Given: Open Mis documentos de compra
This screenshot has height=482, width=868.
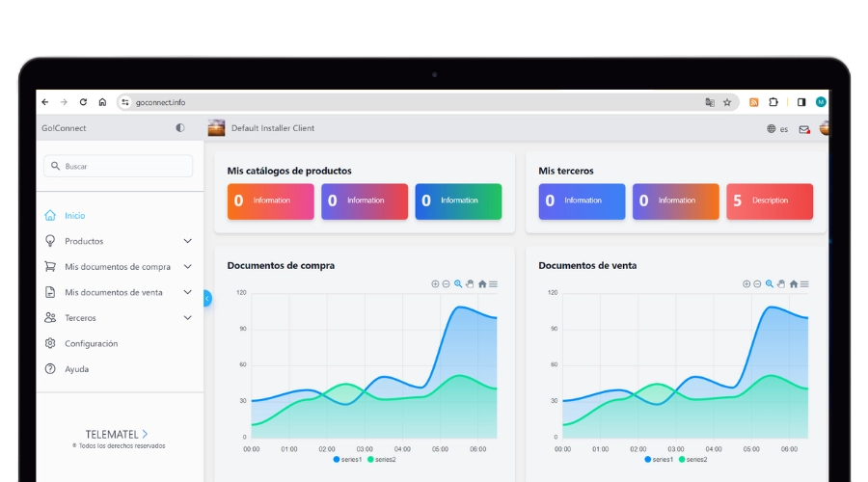Looking at the screenshot, I should point(118,267).
